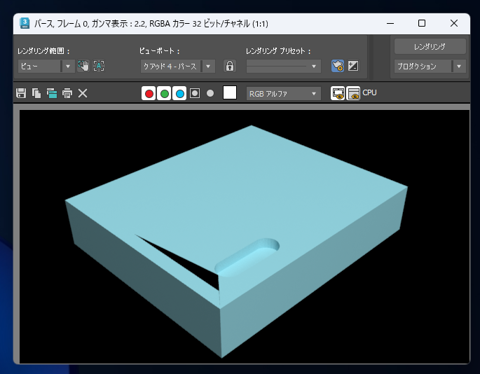Save the rendered image with disk icon

coord(21,93)
